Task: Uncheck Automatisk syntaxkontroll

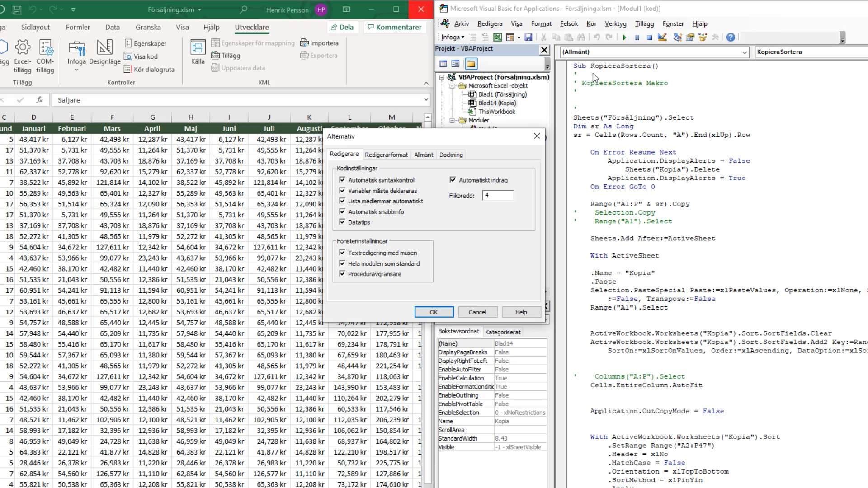Action: click(x=342, y=180)
